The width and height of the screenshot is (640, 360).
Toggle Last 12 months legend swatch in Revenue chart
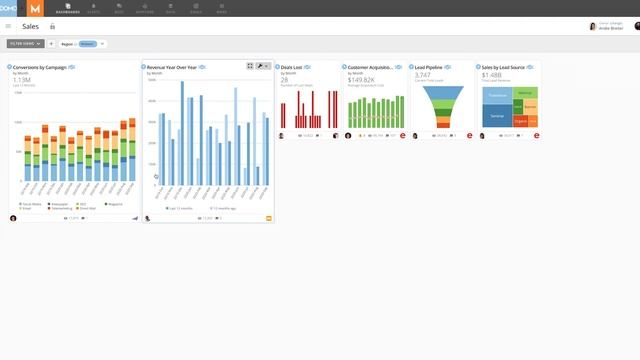coord(167,208)
